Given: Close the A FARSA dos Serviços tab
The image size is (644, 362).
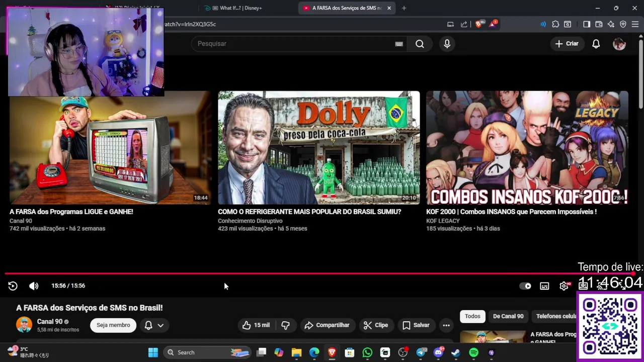Looking at the screenshot, I should (389, 8).
